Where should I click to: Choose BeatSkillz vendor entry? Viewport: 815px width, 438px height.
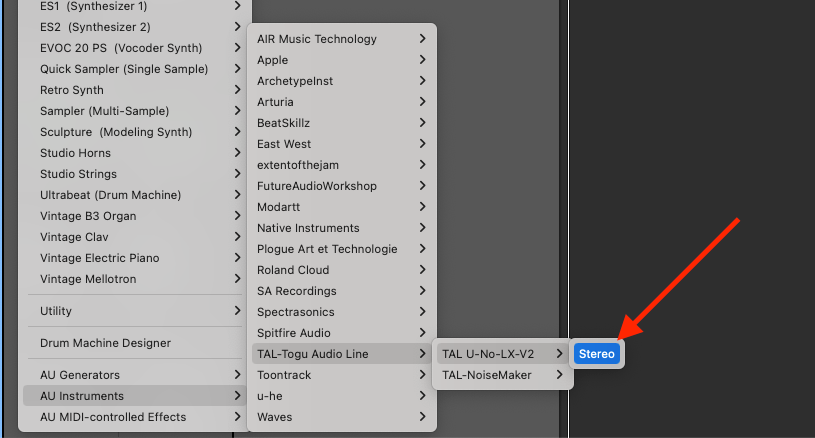(341, 123)
